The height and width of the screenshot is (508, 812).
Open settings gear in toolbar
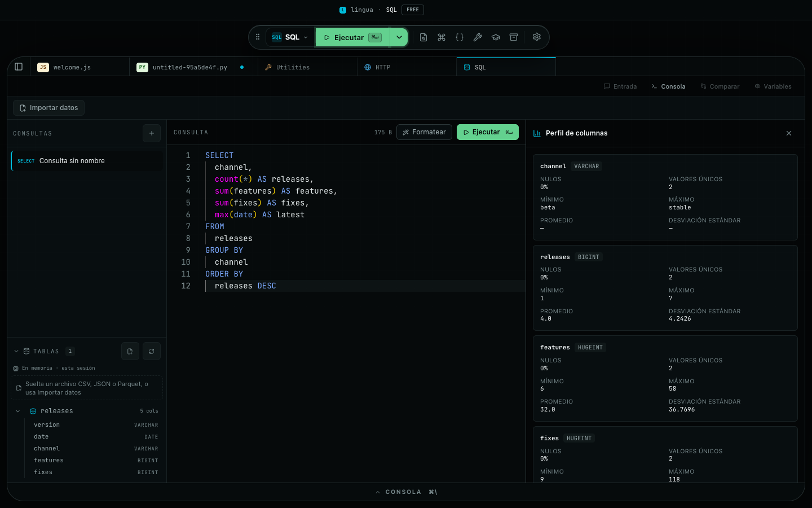pos(537,37)
